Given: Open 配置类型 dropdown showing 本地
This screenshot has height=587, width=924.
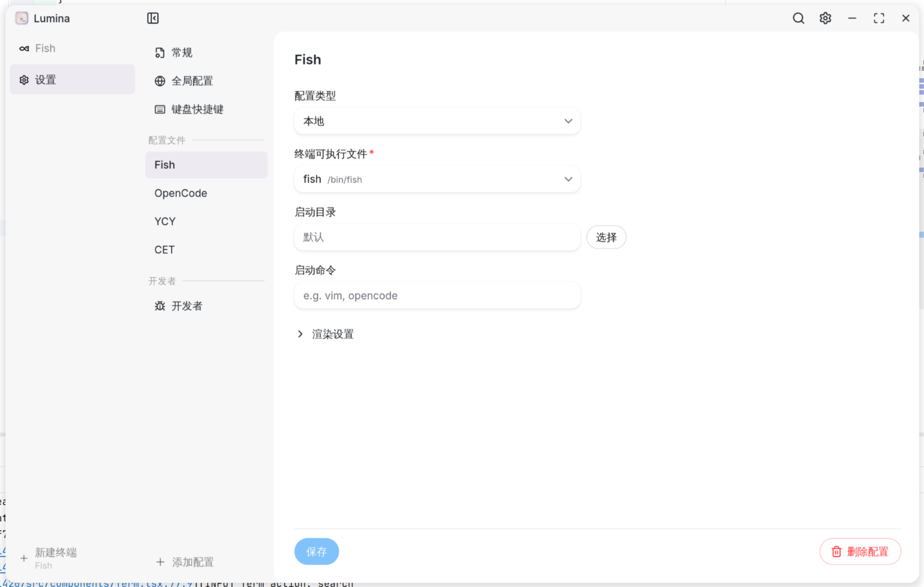Looking at the screenshot, I should (x=437, y=121).
